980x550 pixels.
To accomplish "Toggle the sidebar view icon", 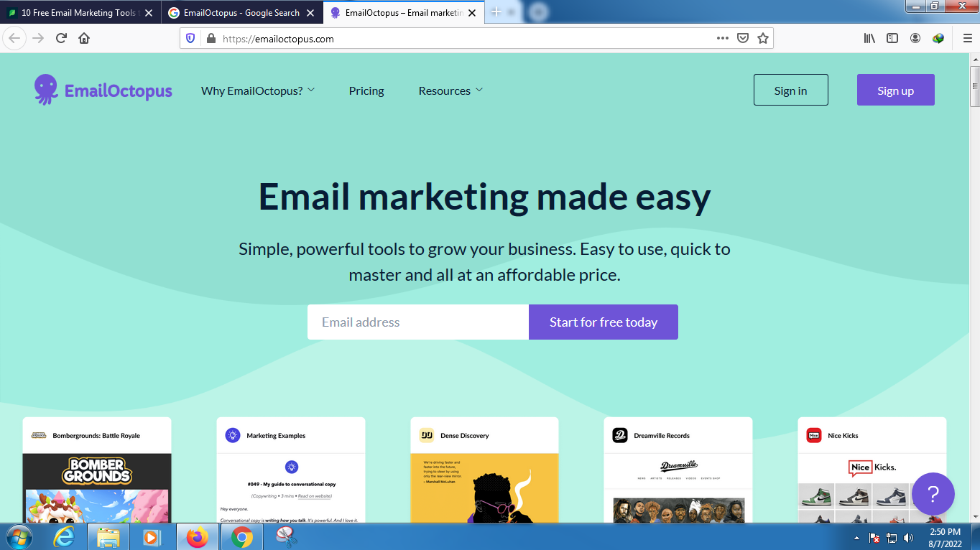I will 892,39.
